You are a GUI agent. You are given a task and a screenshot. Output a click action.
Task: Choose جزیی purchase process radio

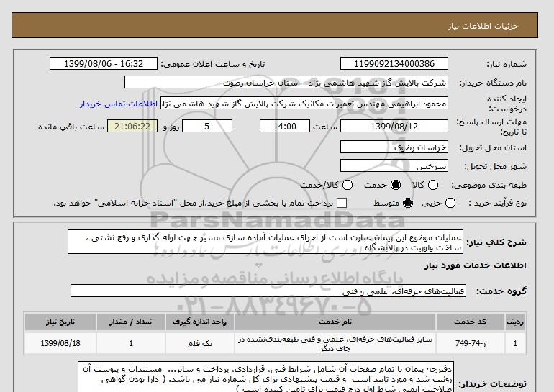[x=450, y=203]
